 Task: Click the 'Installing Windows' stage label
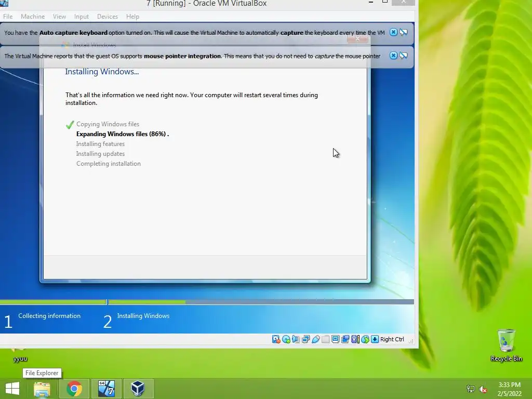click(x=143, y=316)
